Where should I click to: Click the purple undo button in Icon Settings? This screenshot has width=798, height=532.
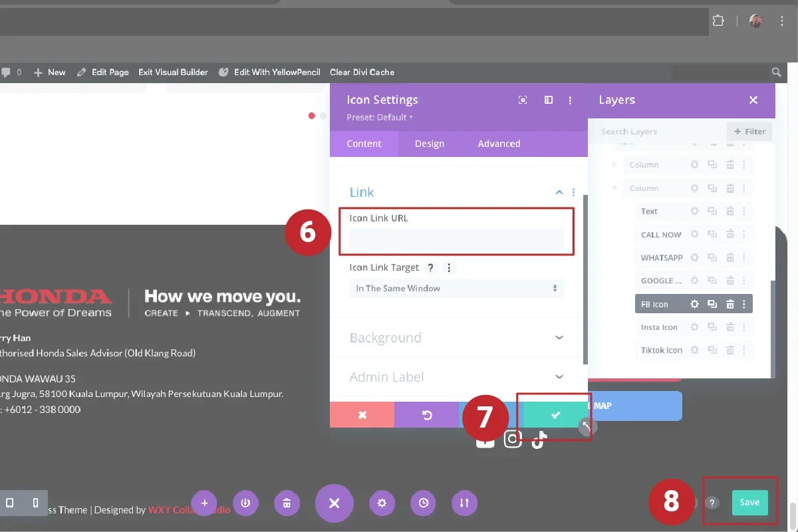pyautogui.click(x=427, y=415)
